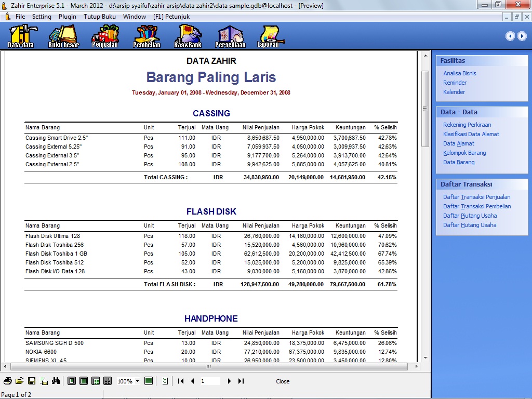Image resolution: width=532 pixels, height=399 pixels.
Task: Open the Tutup Buku menu
Action: (x=100, y=17)
